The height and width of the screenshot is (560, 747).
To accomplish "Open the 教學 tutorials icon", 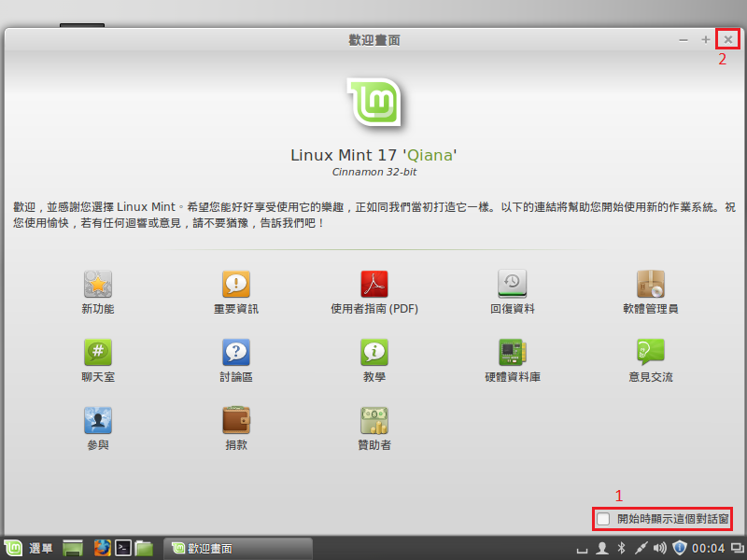I will 374,352.
